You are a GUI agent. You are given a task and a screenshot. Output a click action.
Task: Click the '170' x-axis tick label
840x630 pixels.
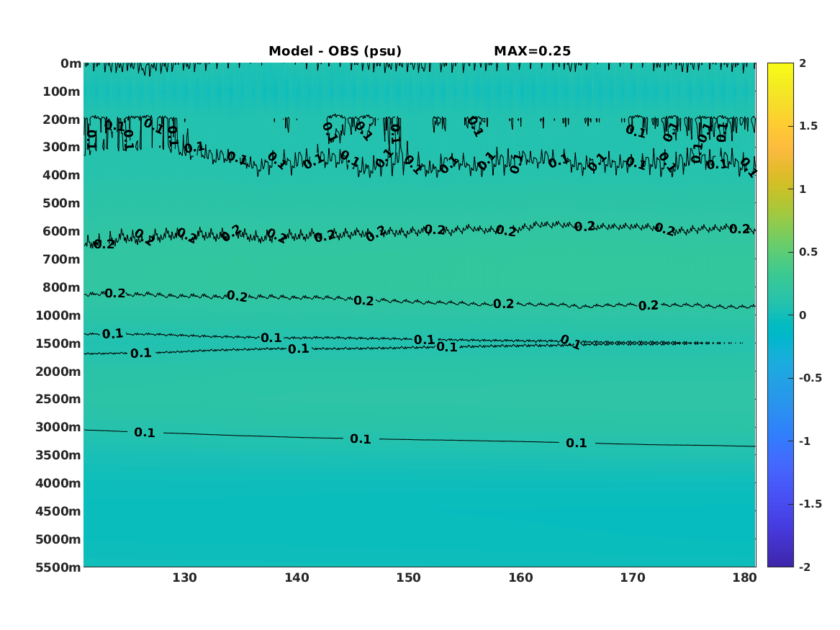[633, 578]
